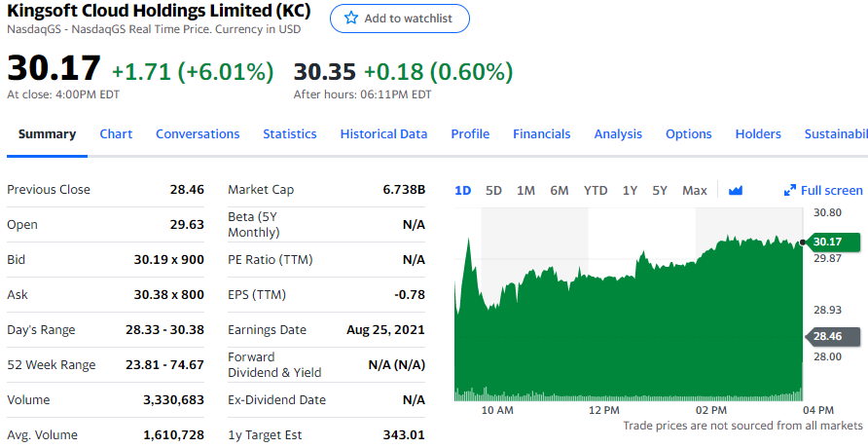
Task: Open the Options tab
Action: click(x=689, y=134)
